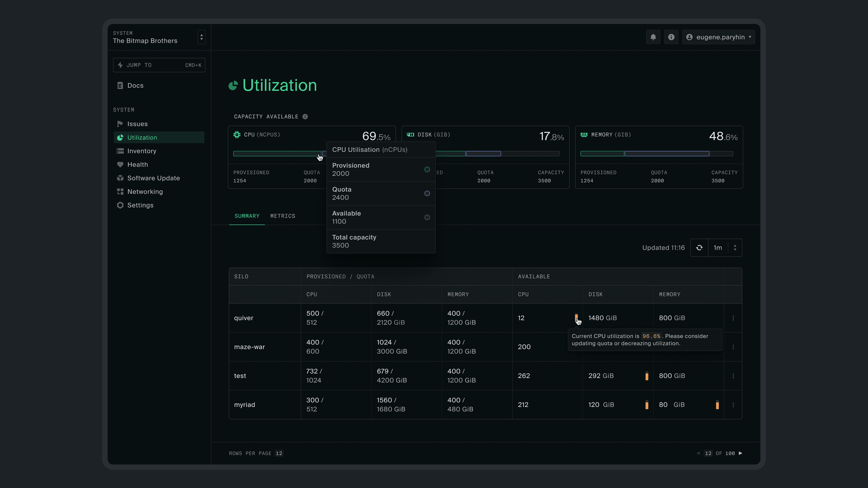Open Inventory in the sidebar
Viewport: 868px width, 488px height.
pyautogui.click(x=159, y=151)
